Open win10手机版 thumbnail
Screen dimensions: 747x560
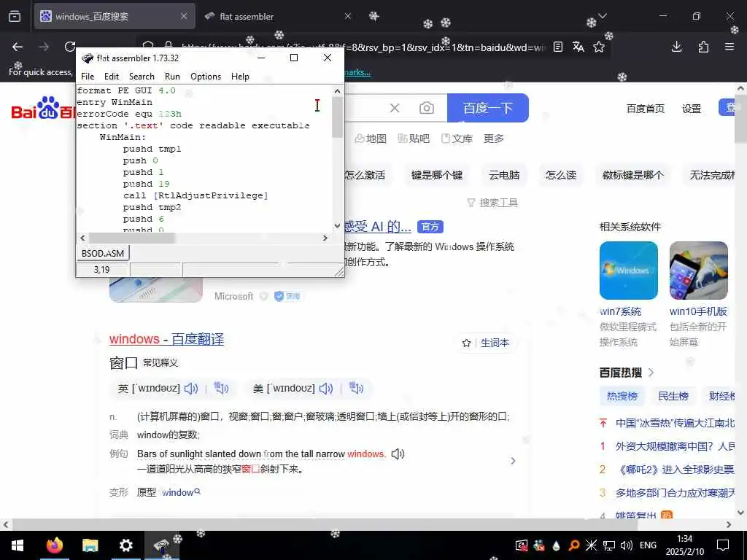pyautogui.click(x=698, y=271)
